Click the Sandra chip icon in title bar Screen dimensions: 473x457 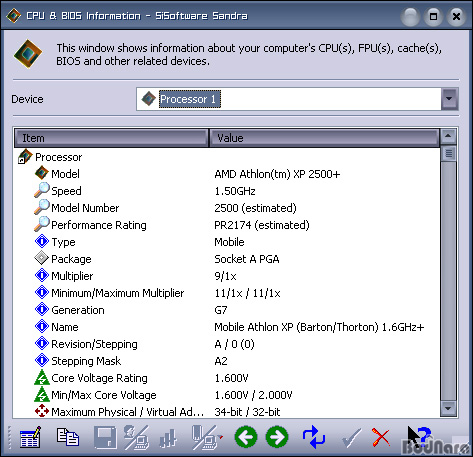tap(14, 16)
